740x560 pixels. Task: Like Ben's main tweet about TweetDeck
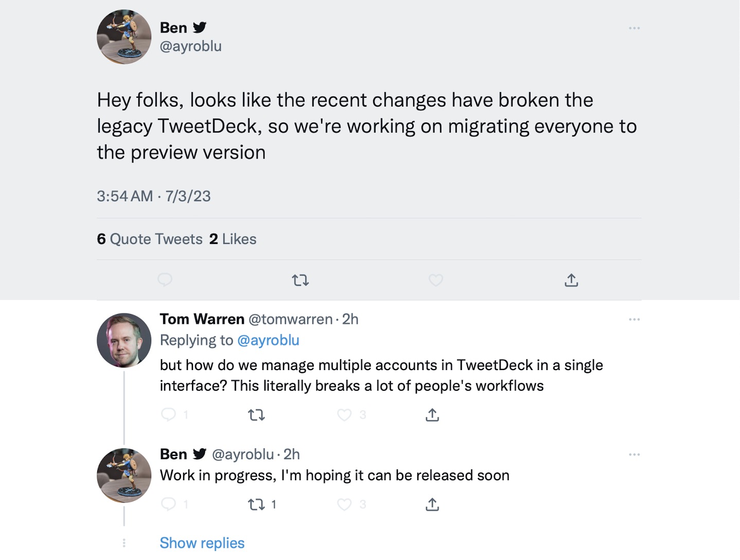(x=436, y=280)
